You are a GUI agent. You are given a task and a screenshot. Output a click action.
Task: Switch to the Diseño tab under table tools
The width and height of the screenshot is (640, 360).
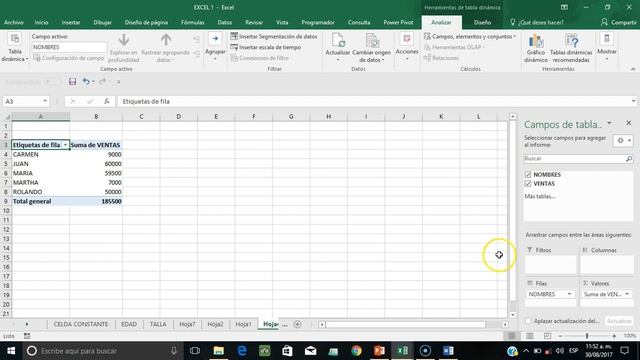point(482,22)
